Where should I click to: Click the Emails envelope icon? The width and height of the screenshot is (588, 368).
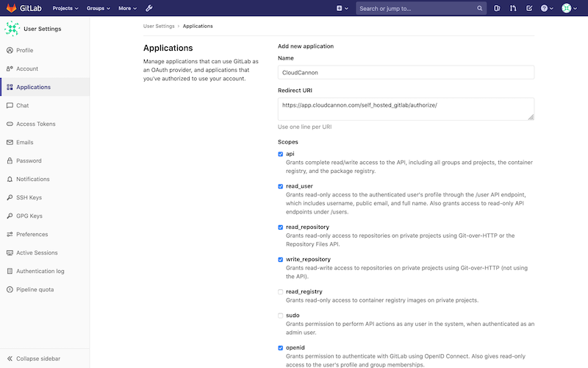(10, 142)
